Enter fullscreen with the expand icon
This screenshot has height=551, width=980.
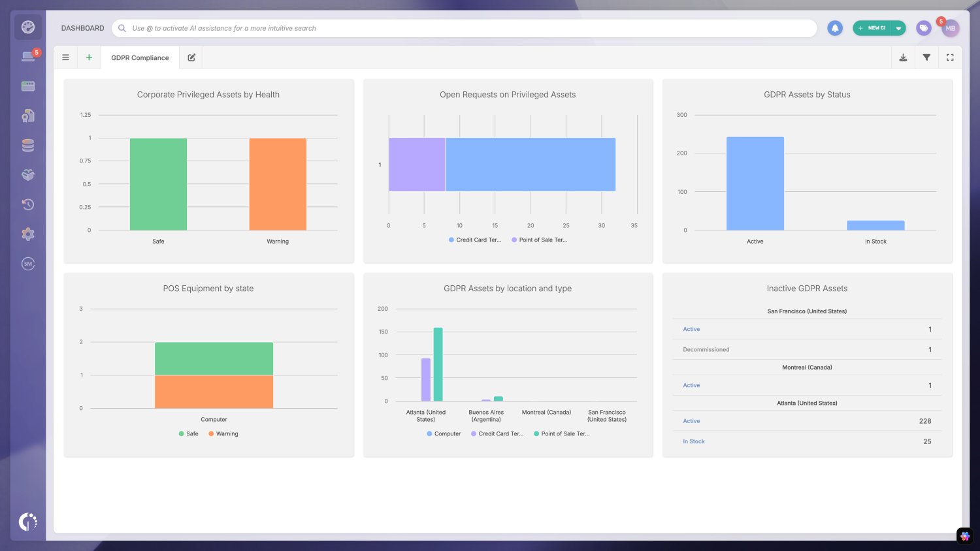pos(950,57)
